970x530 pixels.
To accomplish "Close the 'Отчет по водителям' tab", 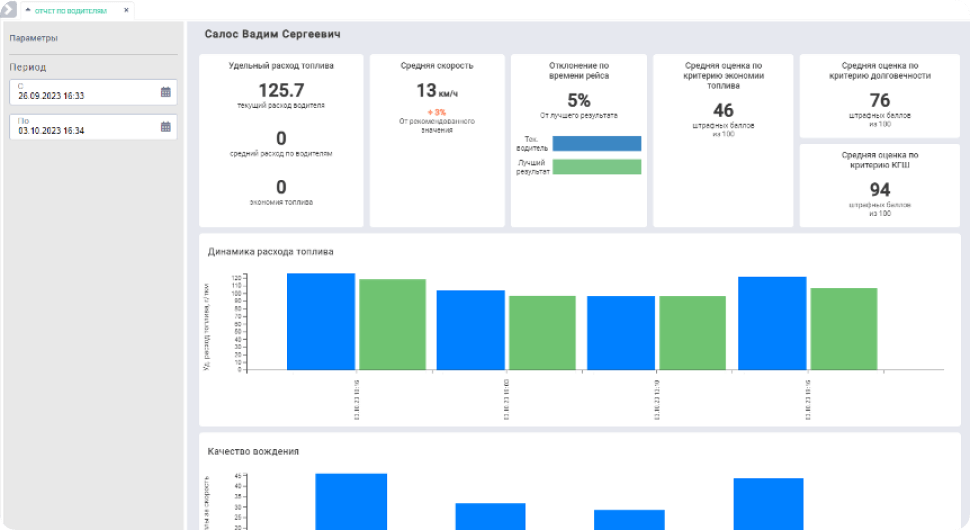I will tap(126, 10).
